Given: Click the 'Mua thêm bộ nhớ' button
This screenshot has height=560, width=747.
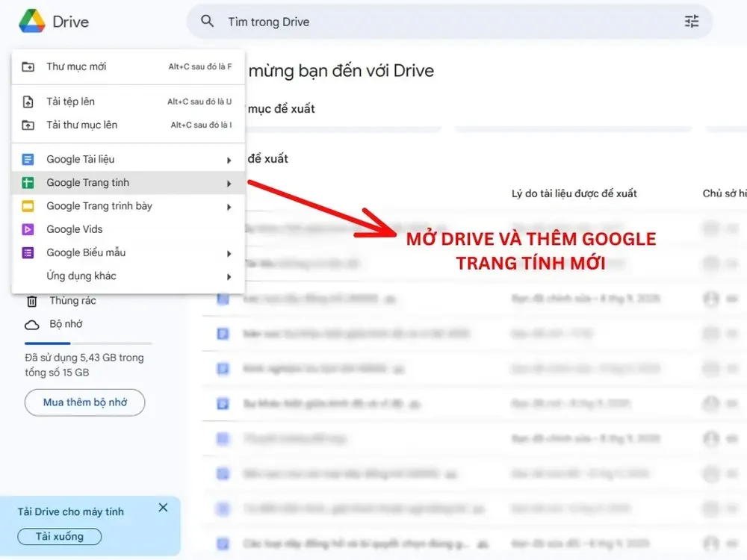Looking at the screenshot, I should pyautogui.click(x=85, y=402).
